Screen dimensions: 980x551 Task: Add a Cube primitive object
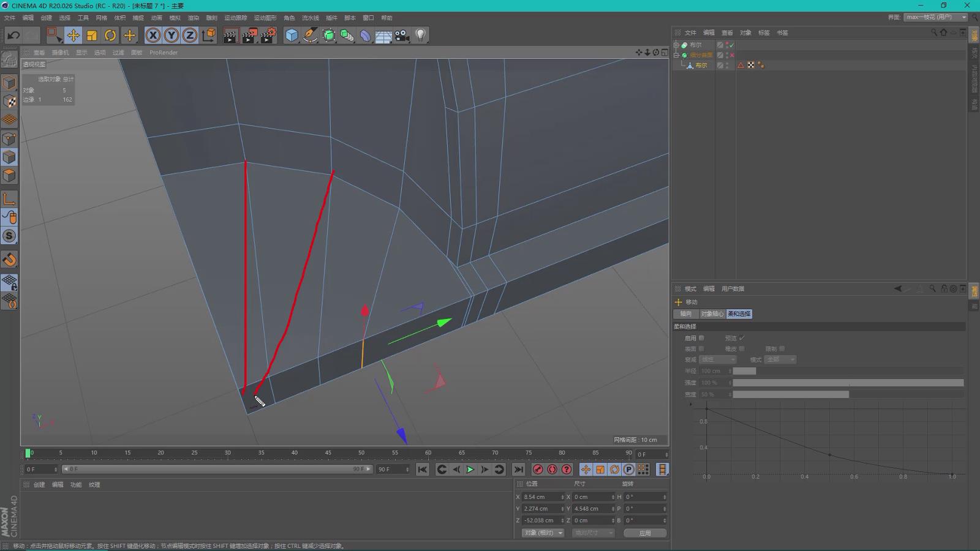click(x=292, y=36)
